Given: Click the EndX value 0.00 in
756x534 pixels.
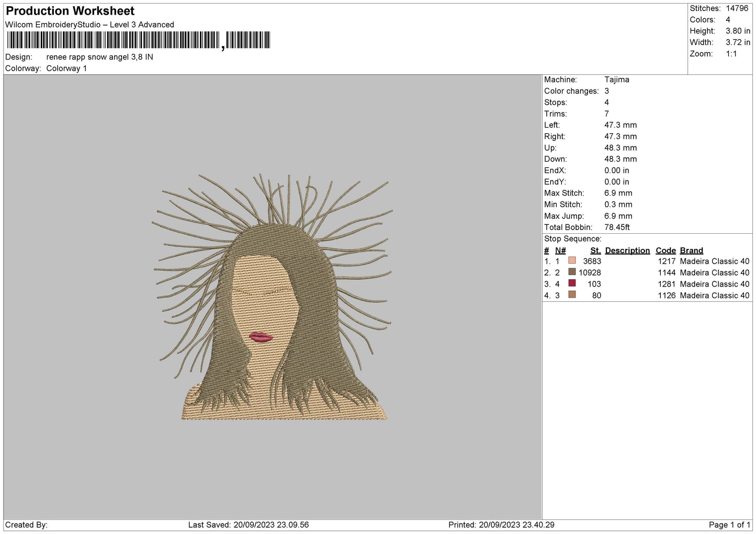Looking at the screenshot, I should (x=617, y=171).
